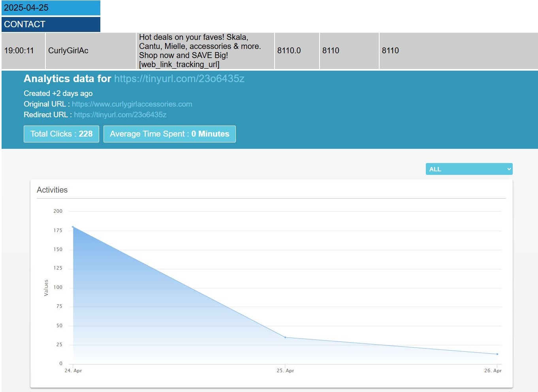Viewport: 538px width, 392px height.
Task: Select the 24 Apr chart data point
Action: point(73,227)
